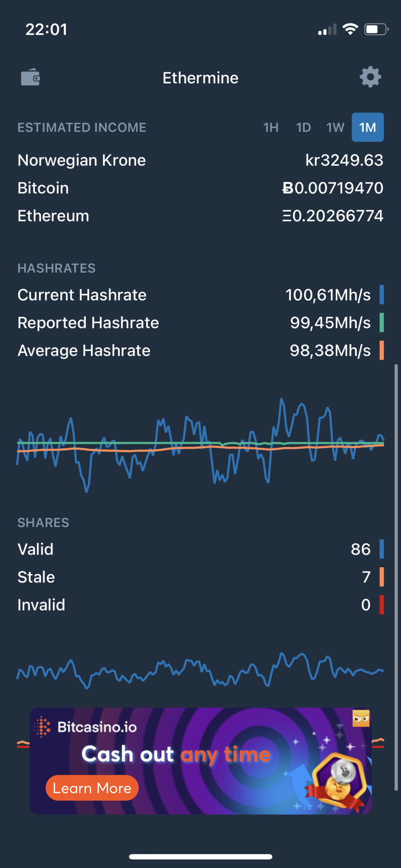Select the 1D income period
This screenshot has height=868, width=401.
pyautogui.click(x=303, y=127)
